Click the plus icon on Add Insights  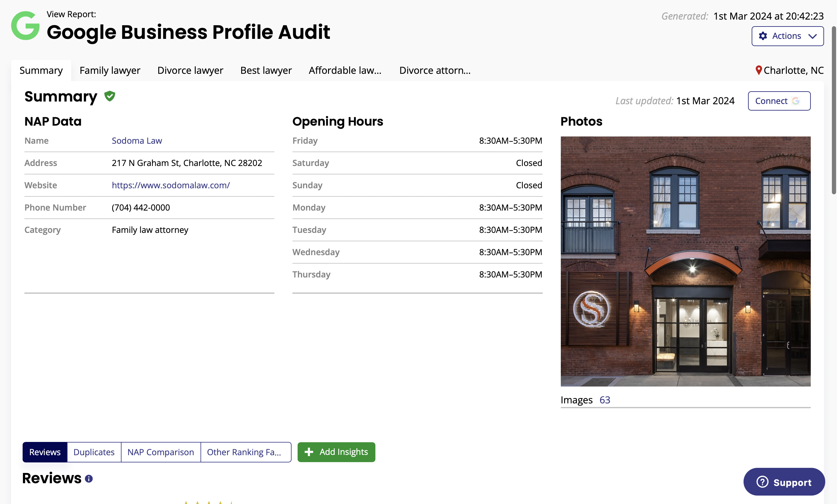[x=308, y=452]
